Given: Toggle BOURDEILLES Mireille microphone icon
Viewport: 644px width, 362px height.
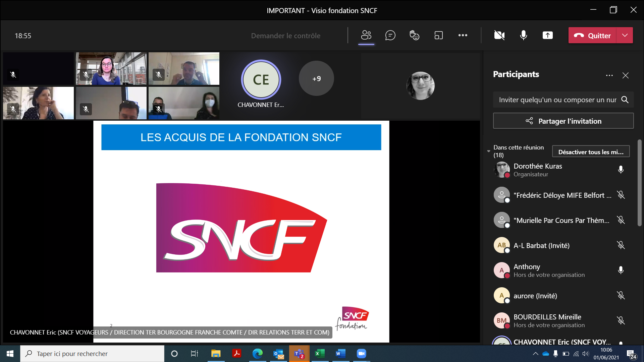Looking at the screenshot, I should click(x=621, y=320).
